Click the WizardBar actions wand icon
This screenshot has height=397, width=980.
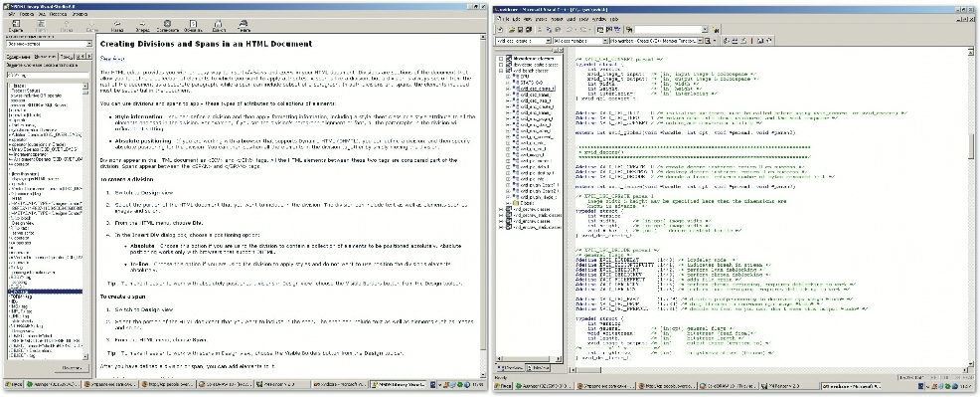[x=709, y=41]
